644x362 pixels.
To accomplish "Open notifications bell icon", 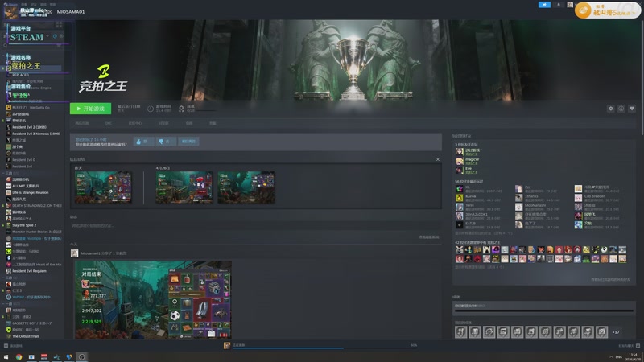I will (x=558, y=5).
